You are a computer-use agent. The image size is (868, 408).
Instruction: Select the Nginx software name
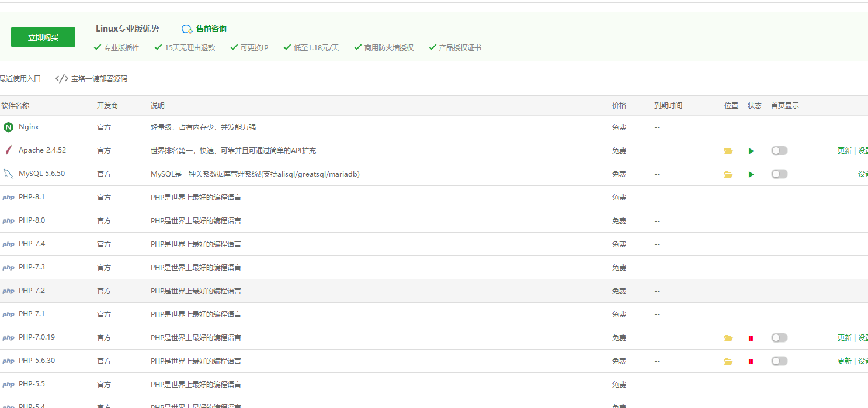click(29, 127)
